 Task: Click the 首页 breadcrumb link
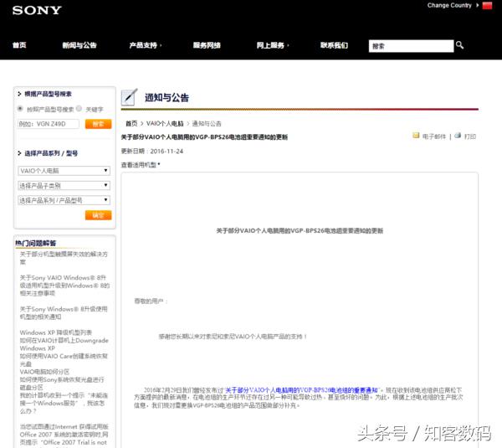coord(131,123)
